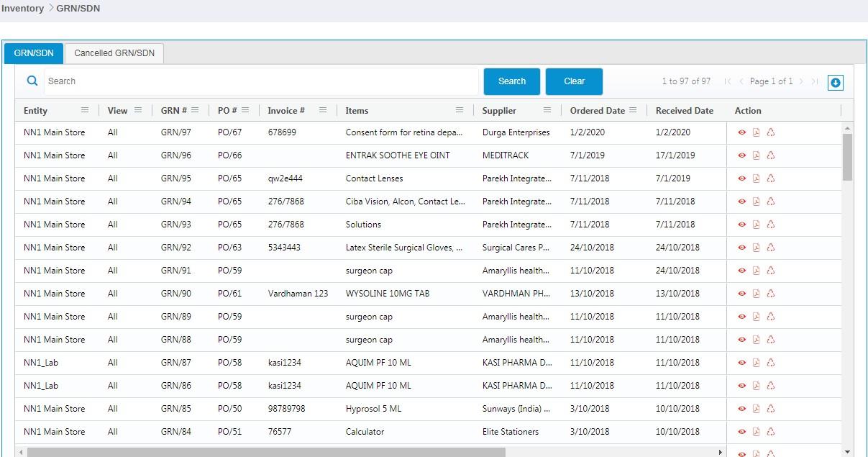Click in the Search input field
Viewport: 868px width, 457px height.
click(x=261, y=81)
